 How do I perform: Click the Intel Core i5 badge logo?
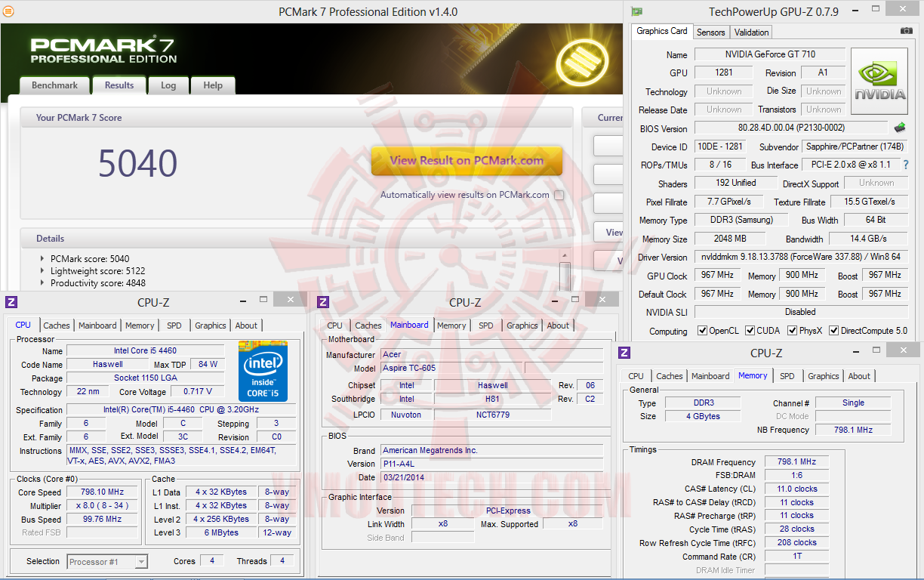pyautogui.click(x=263, y=371)
